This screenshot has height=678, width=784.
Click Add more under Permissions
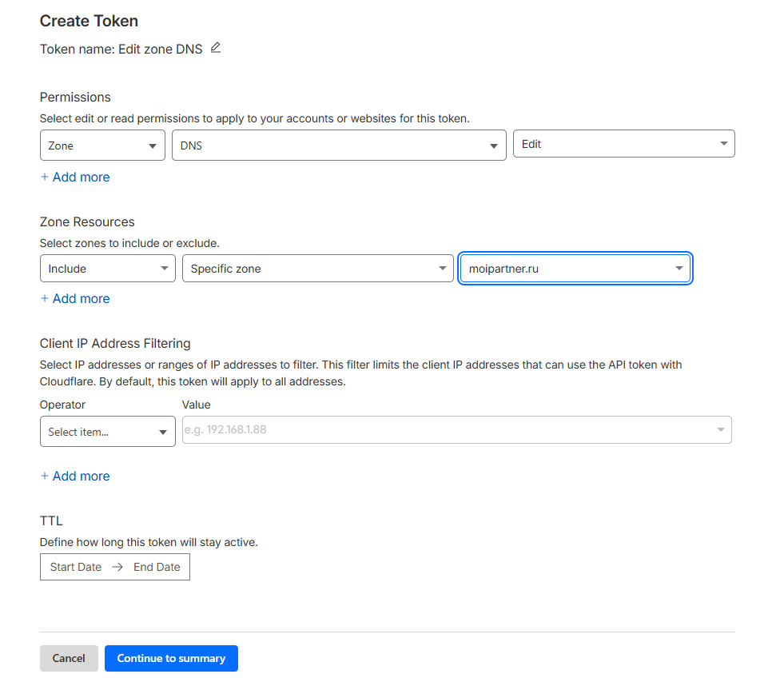[x=81, y=177]
